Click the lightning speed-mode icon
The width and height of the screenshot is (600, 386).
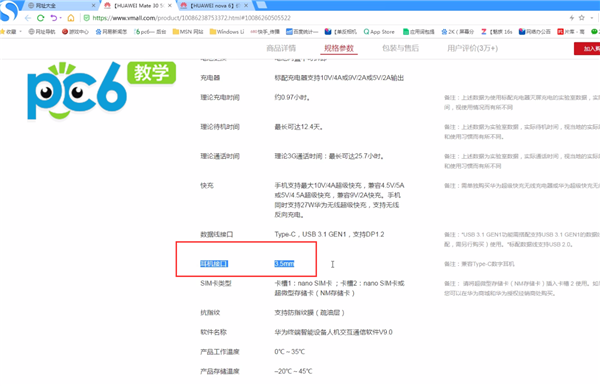pos(572,18)
